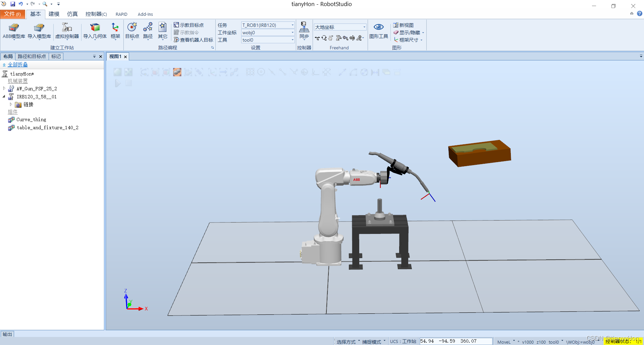
Task: Expand the AW_Gun_PSF_25_2 tree node
Action: tap(4, 89)
